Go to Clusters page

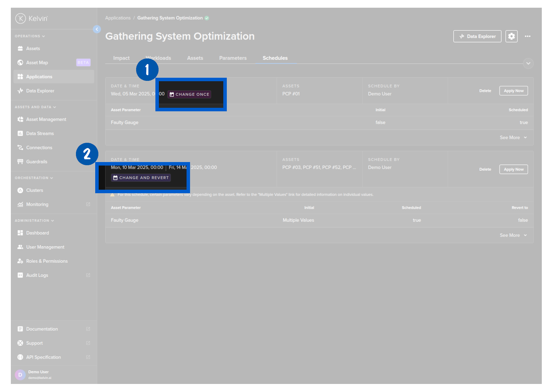pyautogui.click(x=35, y=190)
